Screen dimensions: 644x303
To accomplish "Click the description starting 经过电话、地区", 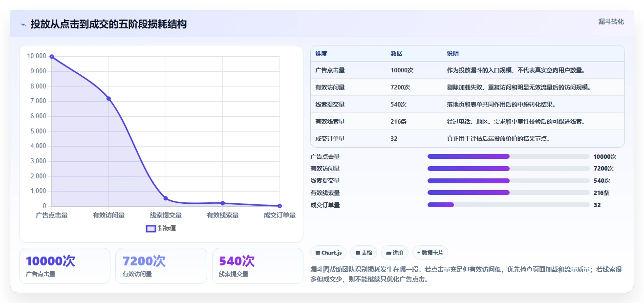I will (x=515, y=122).
